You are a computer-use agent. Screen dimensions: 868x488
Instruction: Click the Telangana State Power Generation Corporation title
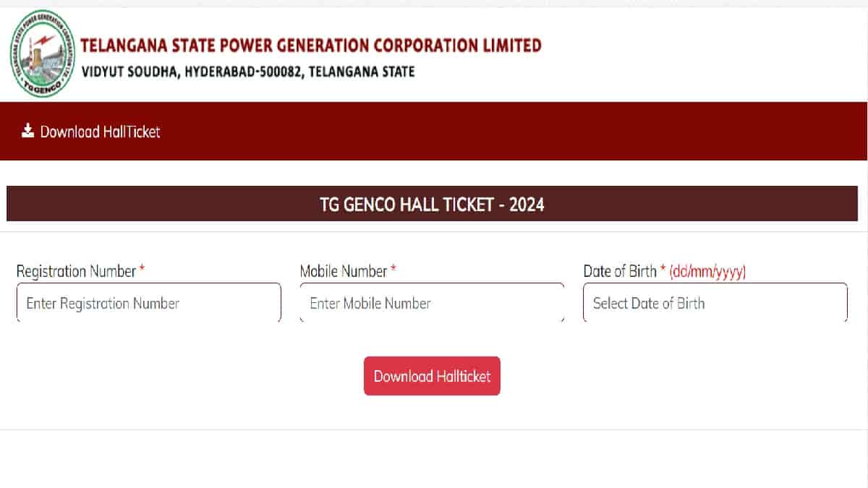click(311, 46)
